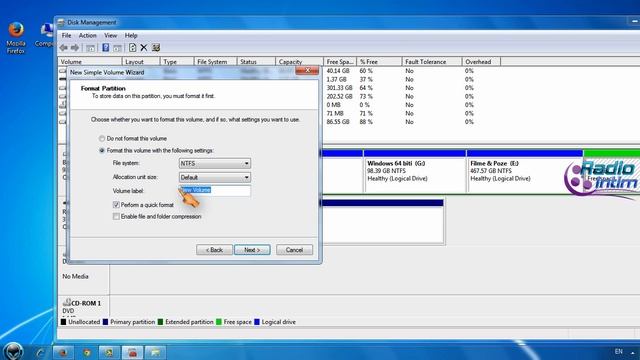The image size is (640, 360).
Task: Click the toolbar icon right of Help icon
Action: (118, 48)
